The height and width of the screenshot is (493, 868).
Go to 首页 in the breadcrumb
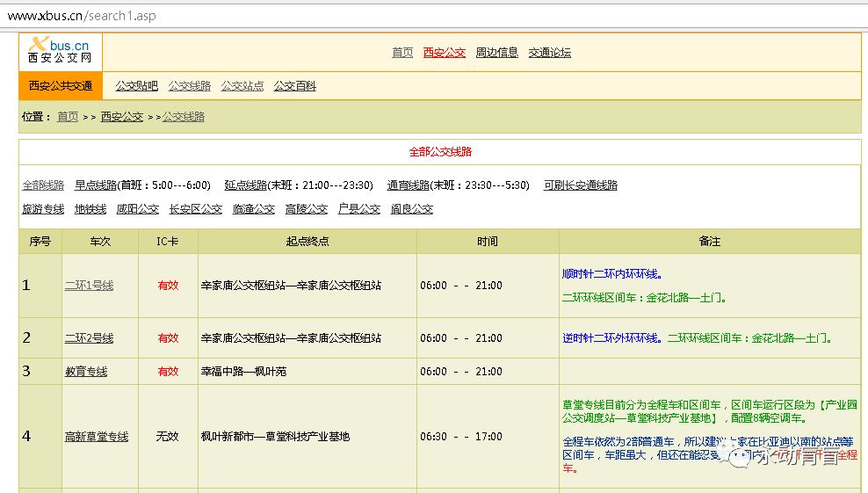(68, 117)
